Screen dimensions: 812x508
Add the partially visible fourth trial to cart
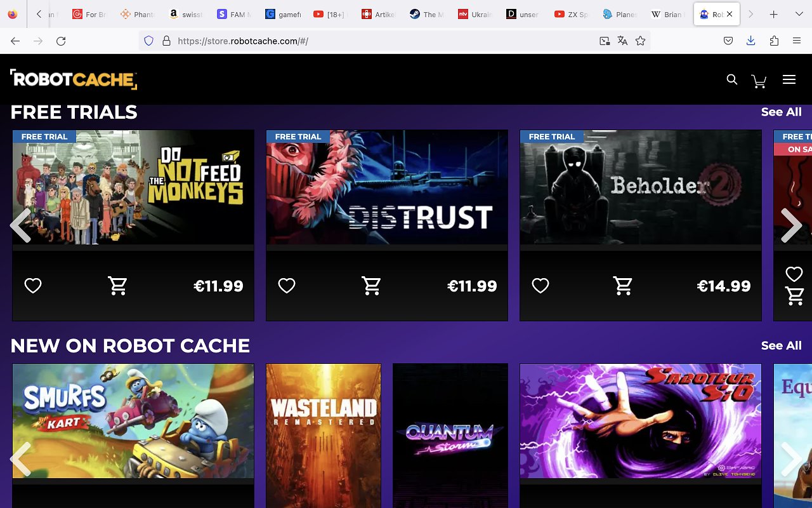pos(794,296)
